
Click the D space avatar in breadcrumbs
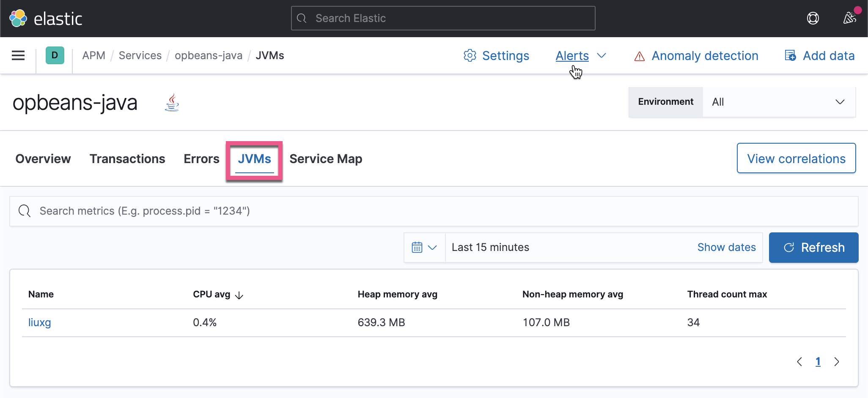click(x=54, y=55)
